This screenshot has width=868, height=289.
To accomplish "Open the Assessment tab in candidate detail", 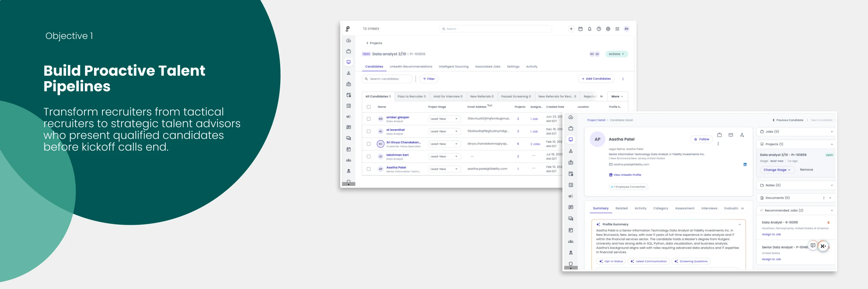I will [x=684, y=209].
